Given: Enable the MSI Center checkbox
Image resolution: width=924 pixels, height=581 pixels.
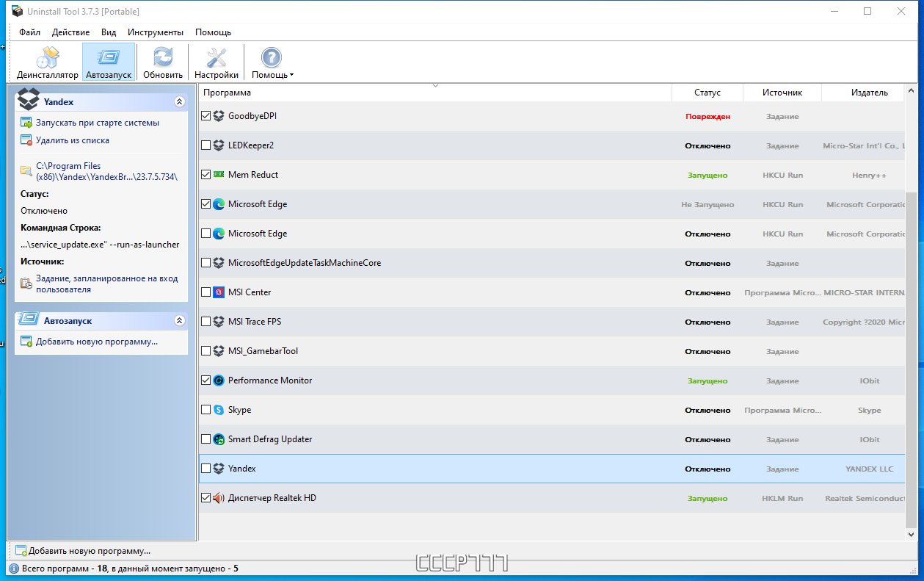Looking at the screenshot, I should 205,292.
